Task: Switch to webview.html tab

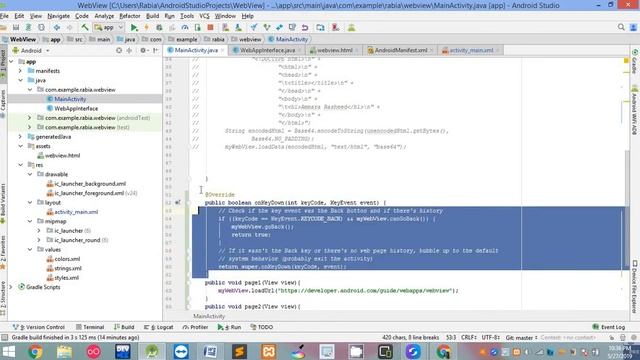Action: [x=334, y=50]
